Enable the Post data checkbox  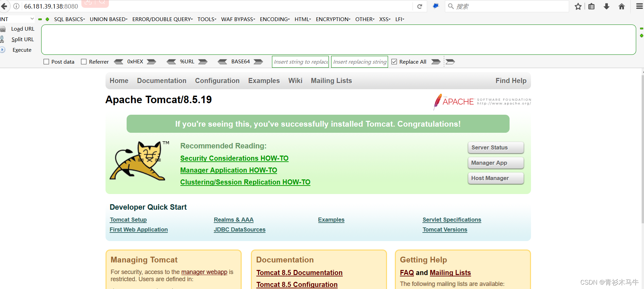46,62
